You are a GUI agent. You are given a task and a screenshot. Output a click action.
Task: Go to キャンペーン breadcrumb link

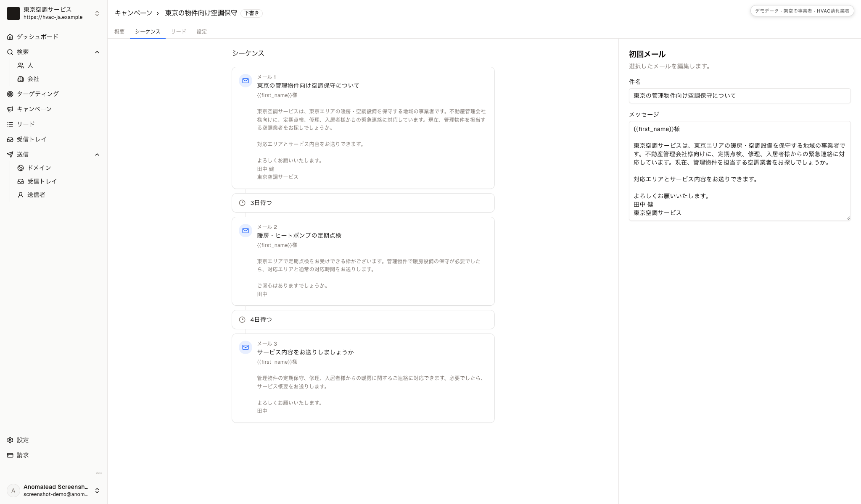(133, 13)
